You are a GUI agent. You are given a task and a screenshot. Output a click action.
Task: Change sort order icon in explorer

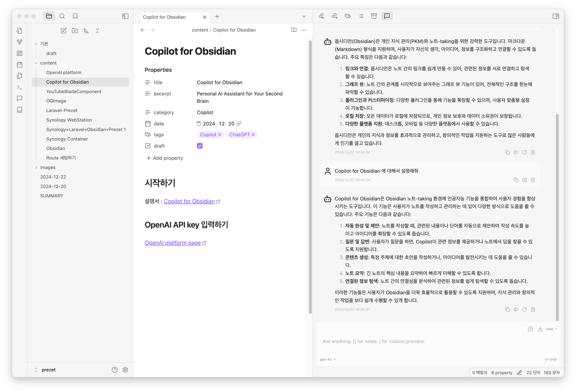click(86, 31)
